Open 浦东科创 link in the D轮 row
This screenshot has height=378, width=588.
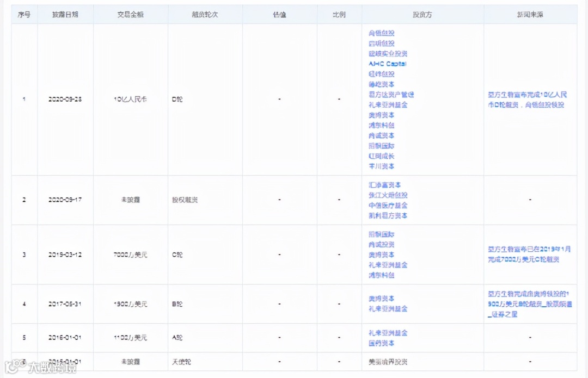point(381,125)
